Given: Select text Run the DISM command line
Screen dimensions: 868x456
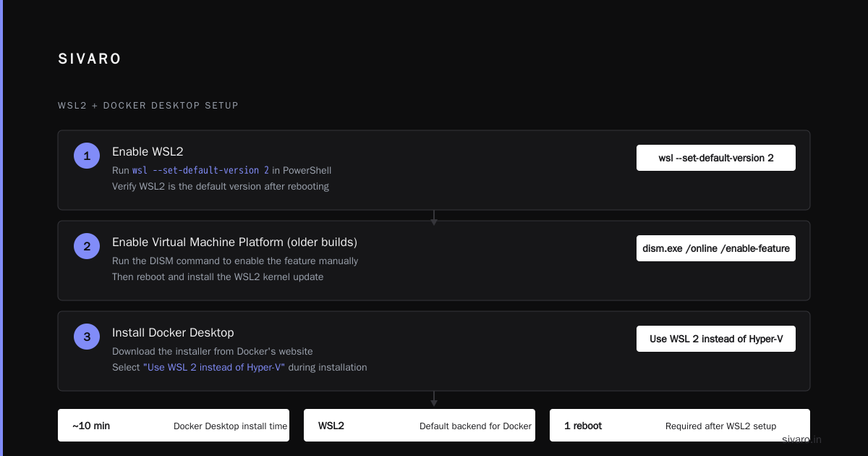Looking at the screenshot, I should coord(235,261).
